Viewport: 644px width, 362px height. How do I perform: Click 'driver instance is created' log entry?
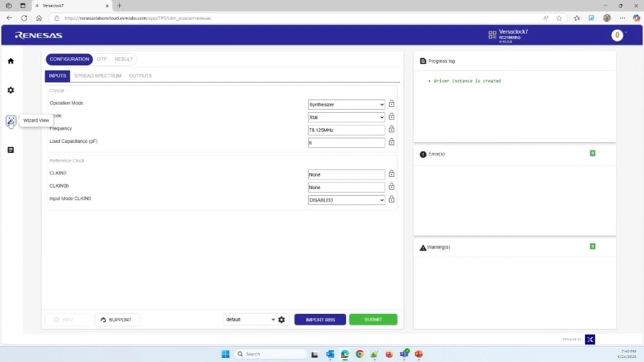[467, 81]
